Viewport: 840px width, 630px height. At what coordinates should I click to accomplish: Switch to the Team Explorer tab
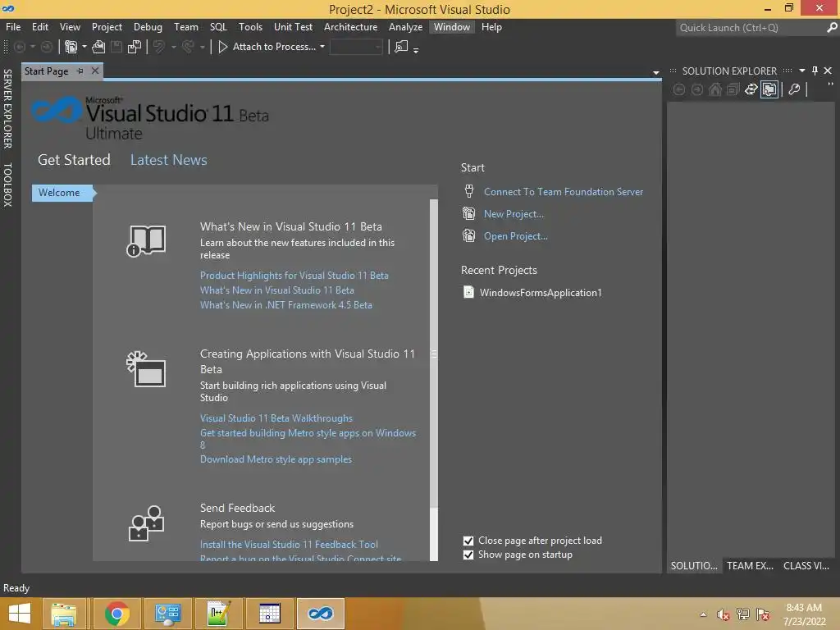[750, 566]
